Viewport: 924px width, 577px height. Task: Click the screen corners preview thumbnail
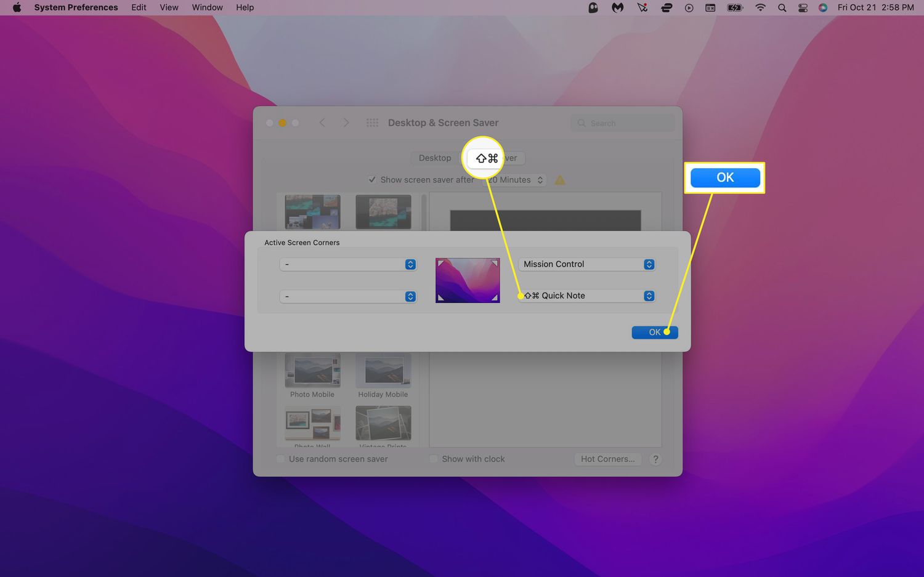[468, 280]
